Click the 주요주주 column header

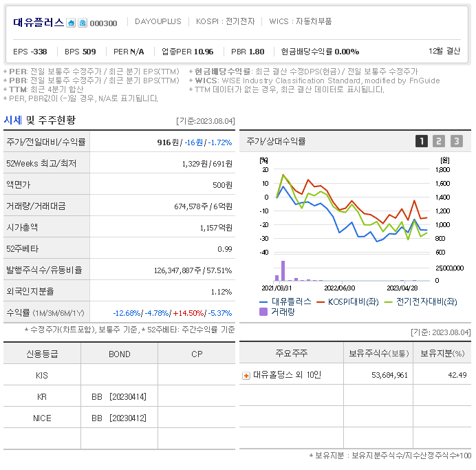pos(292,353)
